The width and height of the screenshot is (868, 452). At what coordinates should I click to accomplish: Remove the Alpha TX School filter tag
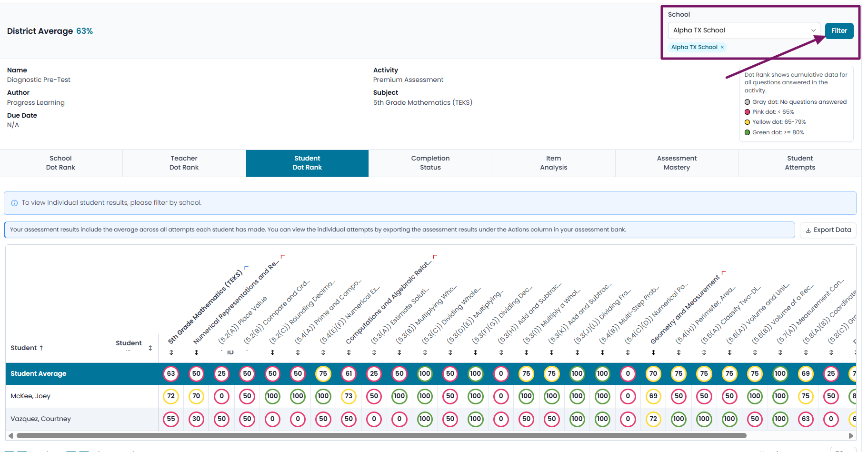point(722,47)
